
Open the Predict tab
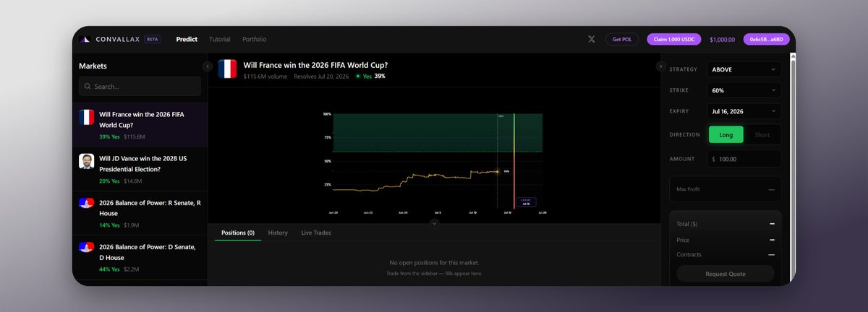187,39
